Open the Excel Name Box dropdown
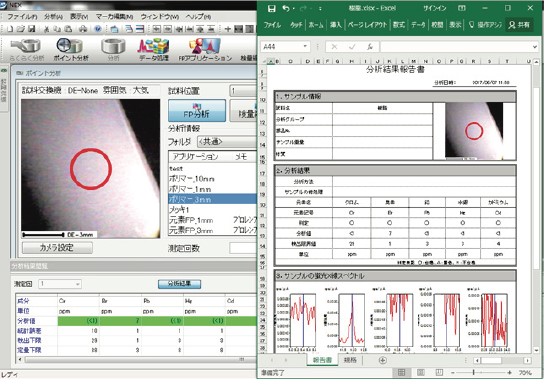Image resolution: width=545 pixels, height=385 pixels. tap(305, 47)
